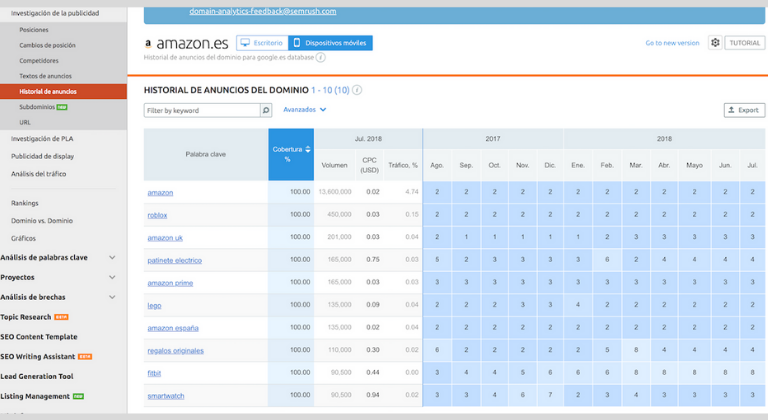The image size is (768, 420).
Task: Click the 110,000 volume for regalos originales
Action: (x=339, y=349)
